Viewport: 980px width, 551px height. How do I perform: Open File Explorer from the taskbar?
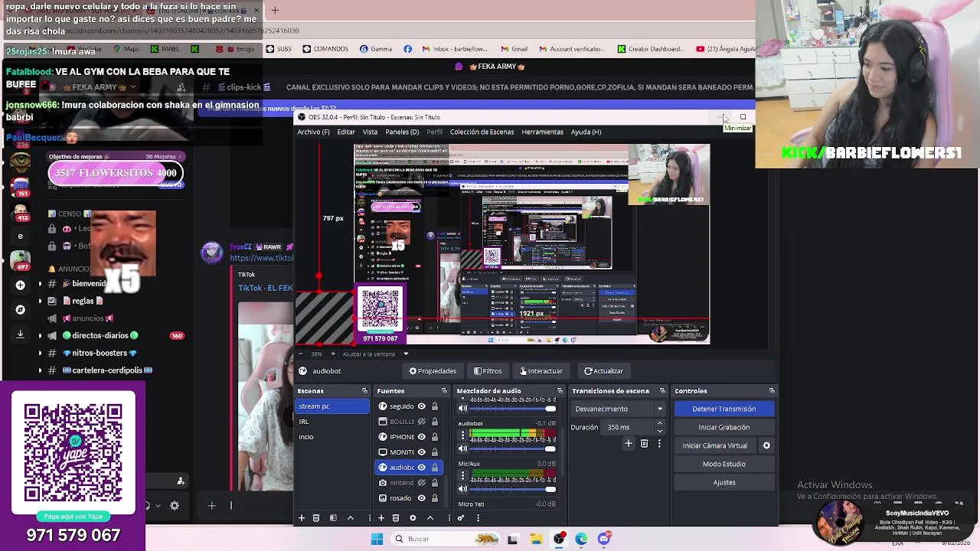point(536,539)
